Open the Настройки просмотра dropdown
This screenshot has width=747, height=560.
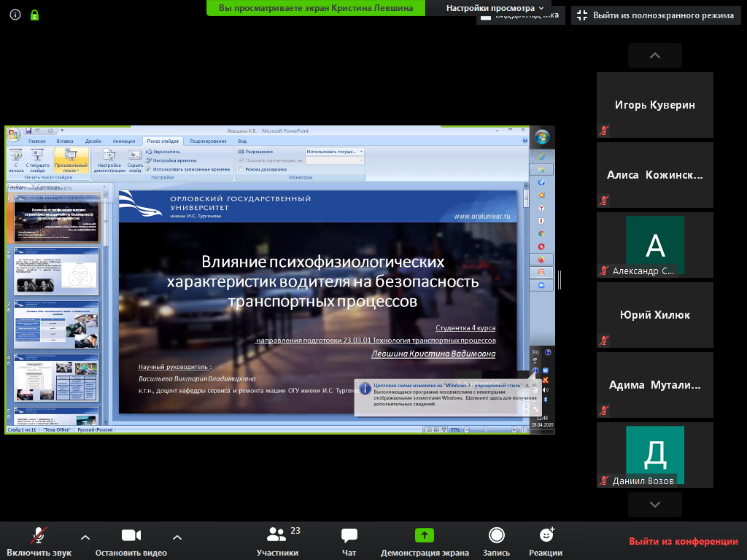click(495, 8)
